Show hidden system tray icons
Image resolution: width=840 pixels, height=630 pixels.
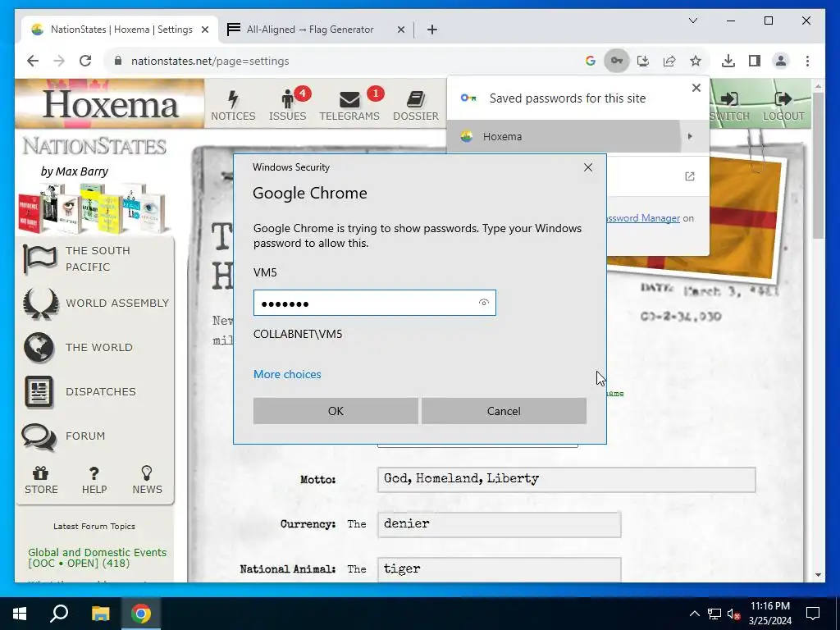click(x=694, y=614)
